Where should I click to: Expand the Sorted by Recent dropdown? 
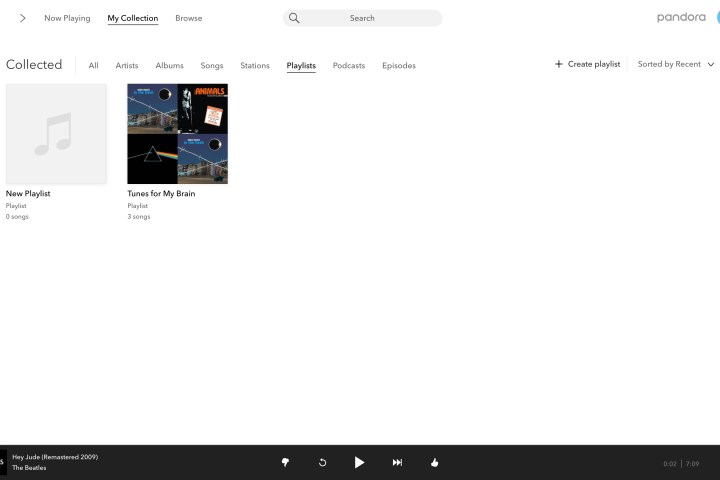pyautogui.click(x=676, y=64)
